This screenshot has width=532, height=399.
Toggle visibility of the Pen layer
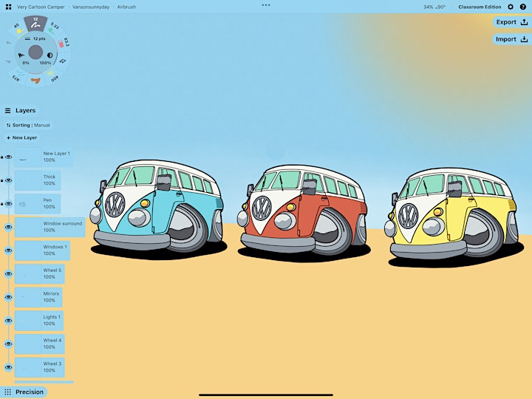click(9, 204)
